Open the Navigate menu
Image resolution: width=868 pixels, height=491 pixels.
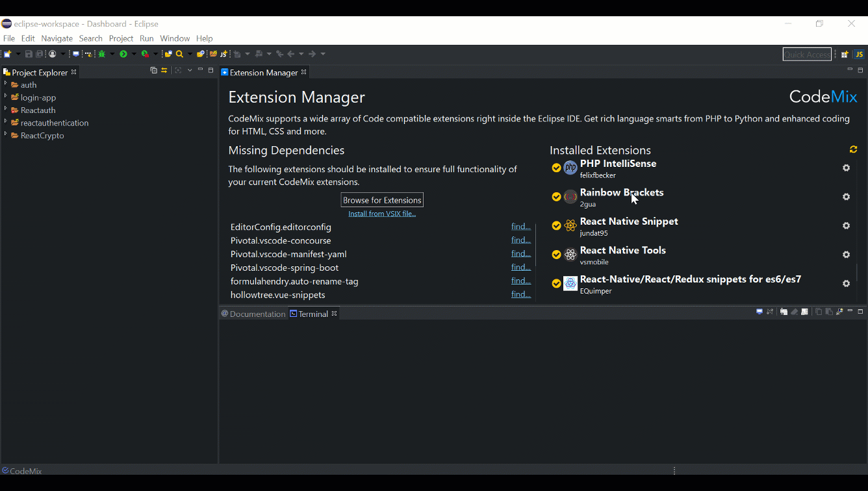57,38
